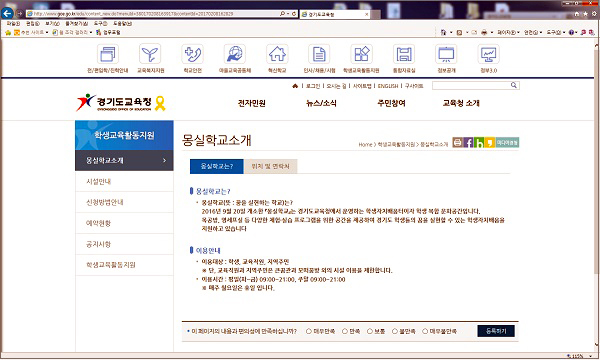Image resolution: width=600 pixels, height=360 pixels.
Task: Open the 교육복지지원 sprout icon
Action: coord(150,54)
